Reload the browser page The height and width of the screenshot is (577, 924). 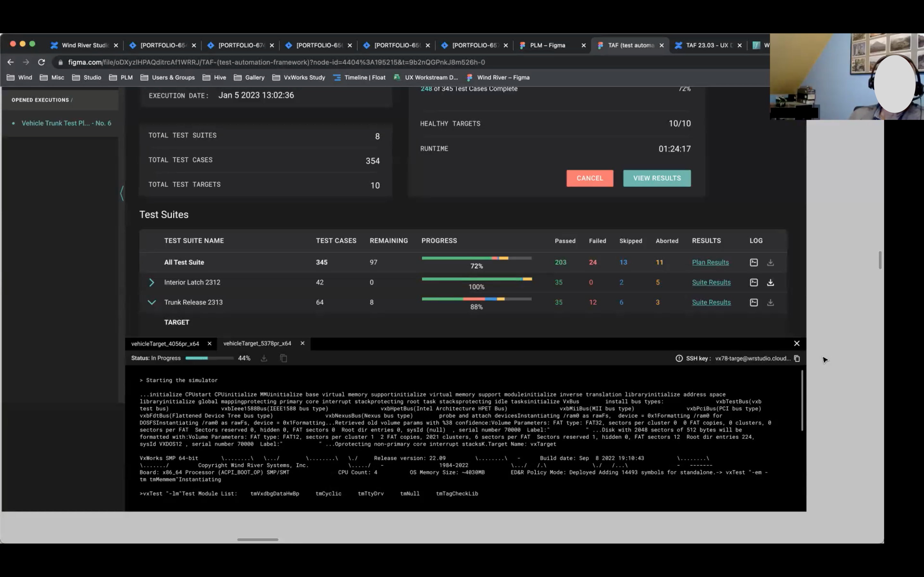(42, 62)
